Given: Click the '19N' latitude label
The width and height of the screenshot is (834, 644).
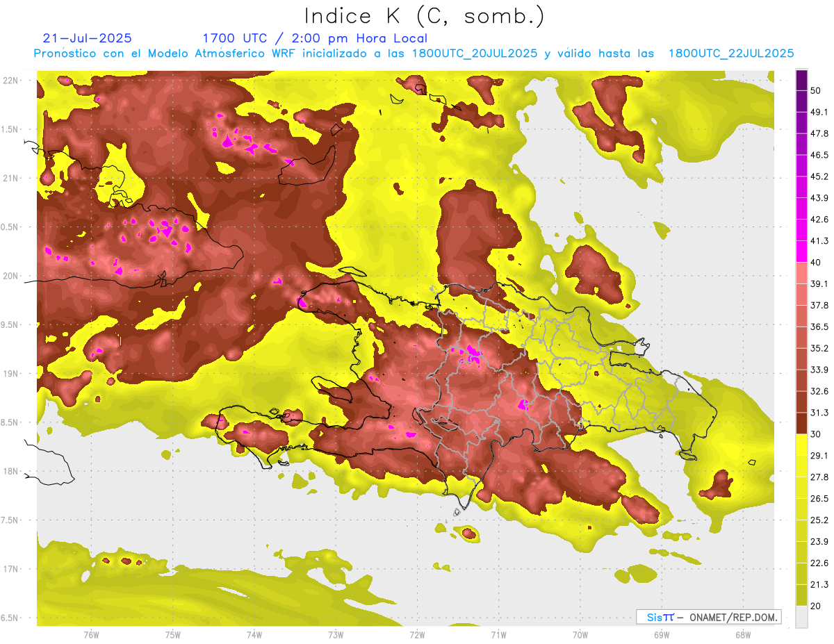Looking at the screenshot, I should [10, 374].
